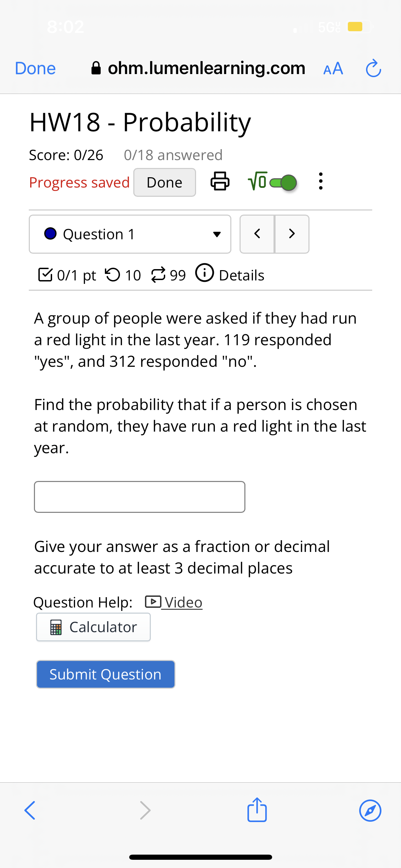Click the attempts-remaining refresh icon showing 99
The image size is (401, 868).
tap(159, 274)
